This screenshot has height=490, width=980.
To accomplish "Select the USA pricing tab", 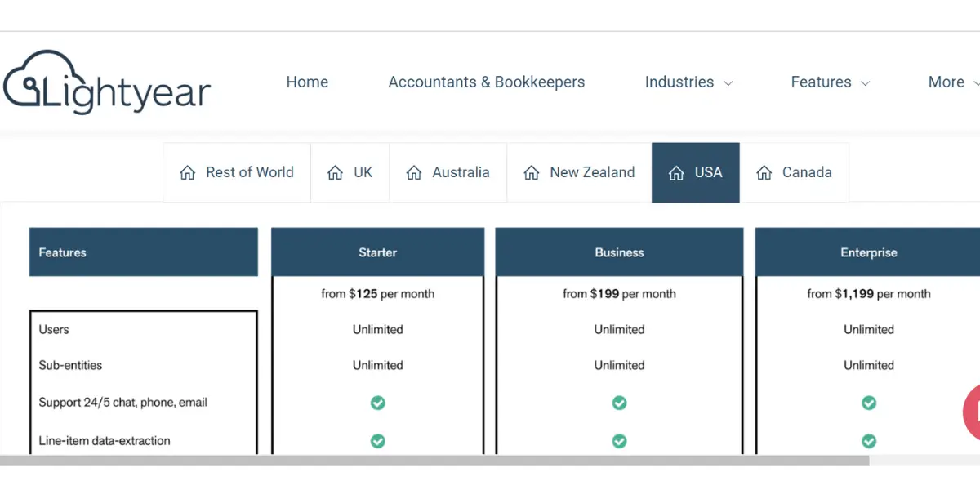I will coord(696,172).
